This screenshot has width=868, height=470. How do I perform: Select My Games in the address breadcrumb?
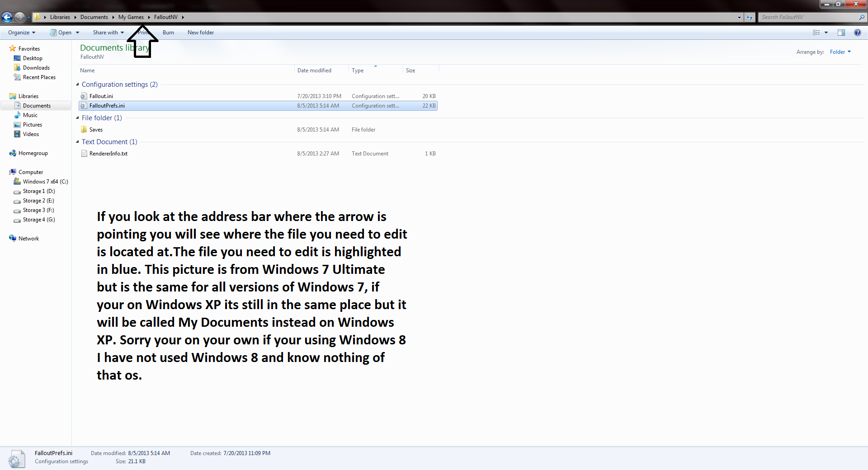[x=131, y=17]
